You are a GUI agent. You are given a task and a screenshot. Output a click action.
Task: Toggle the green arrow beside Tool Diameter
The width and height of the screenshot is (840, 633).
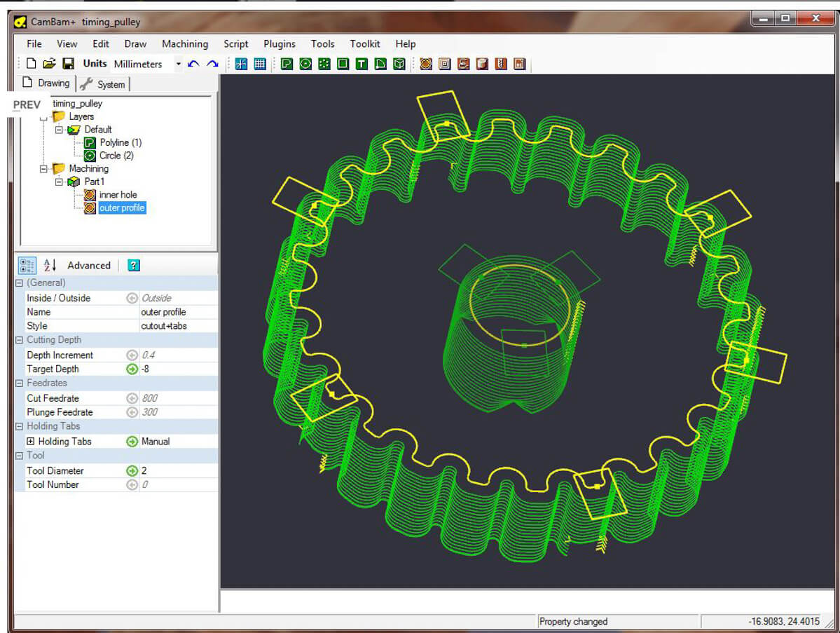tap(132, 471)
